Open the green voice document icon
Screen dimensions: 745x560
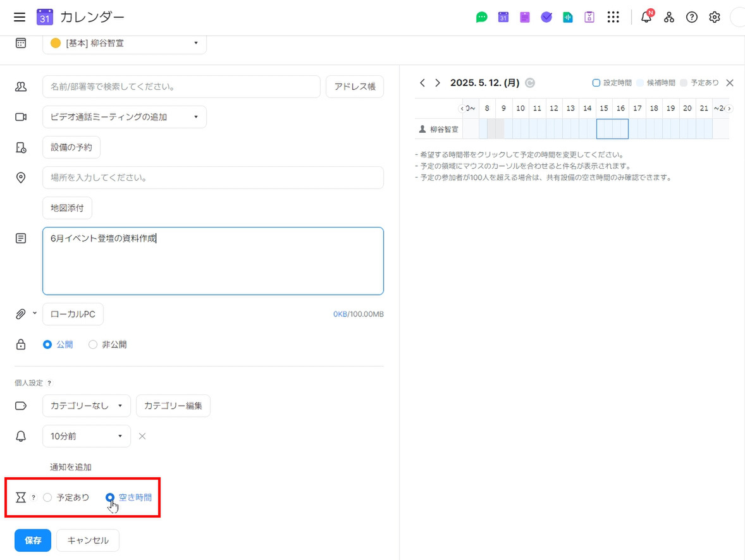click(x=568, y=17)
